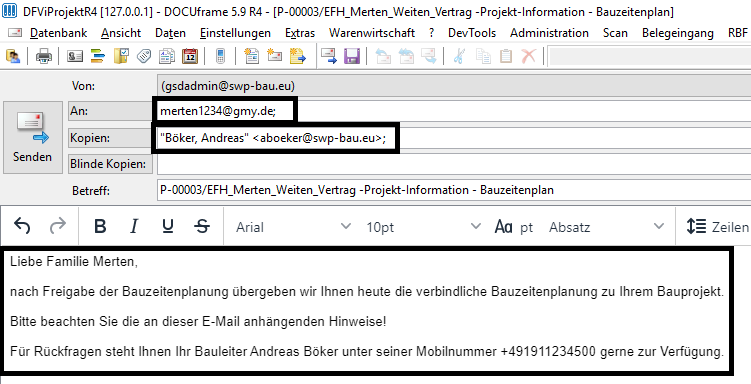This screenshot has height=384, width=751.
Task: Toggle bold formatting
Action: click(100, 226)
